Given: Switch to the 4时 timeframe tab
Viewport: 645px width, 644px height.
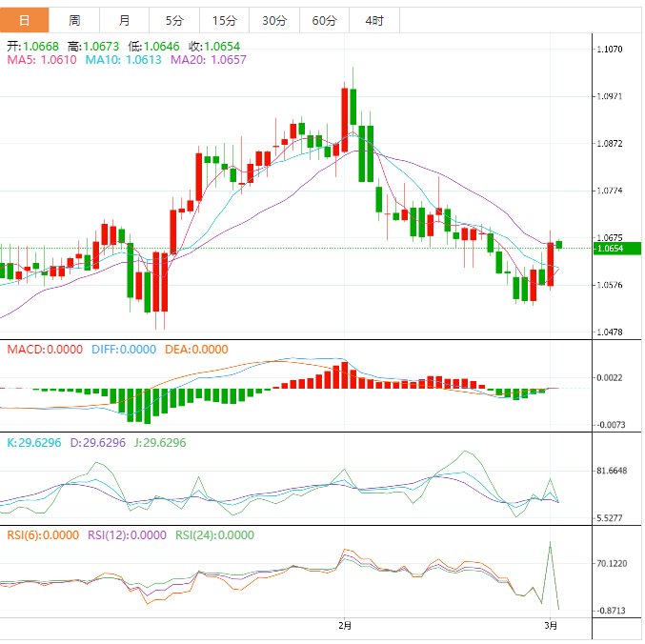Looking at the screenshot, I should coord(373,20).
